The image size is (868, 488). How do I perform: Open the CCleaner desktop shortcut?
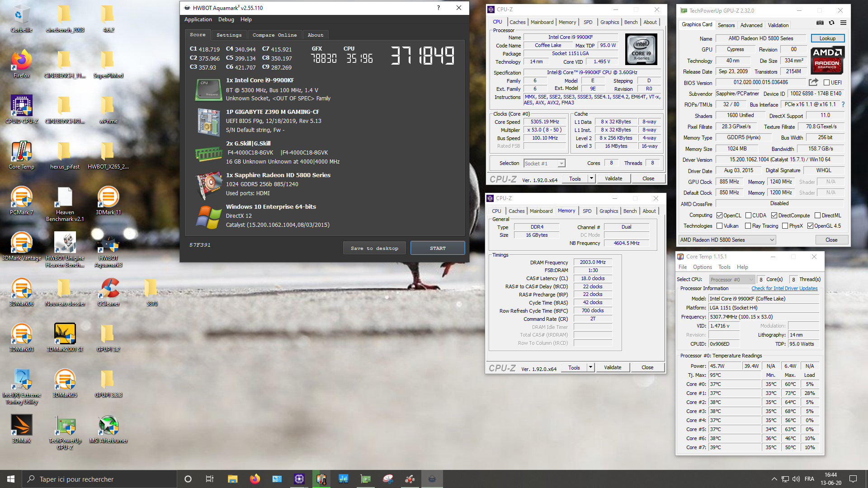(x=108, y=292)
